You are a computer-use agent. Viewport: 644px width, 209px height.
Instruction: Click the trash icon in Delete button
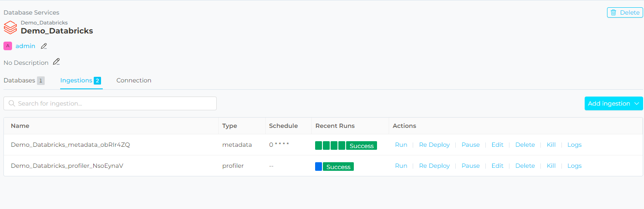(x=613, y=12)
